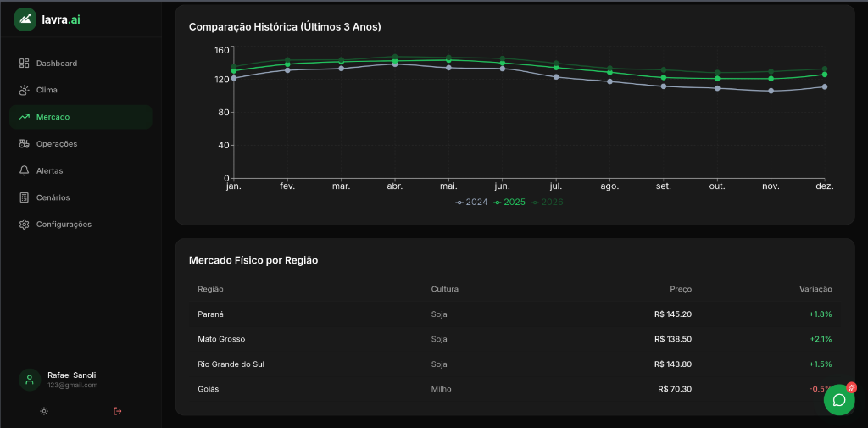Click the Variação column header

(815, 289)
